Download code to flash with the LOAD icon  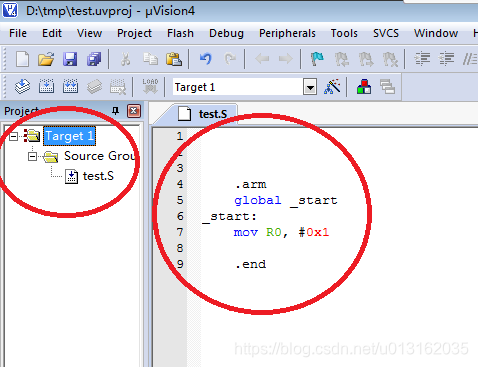click(150, 86)
